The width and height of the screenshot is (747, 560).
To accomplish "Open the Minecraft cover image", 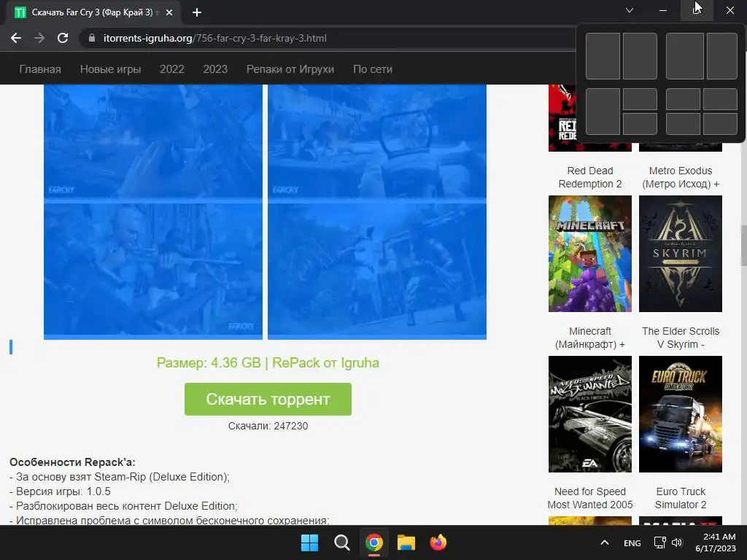I will tap(589, 254).
